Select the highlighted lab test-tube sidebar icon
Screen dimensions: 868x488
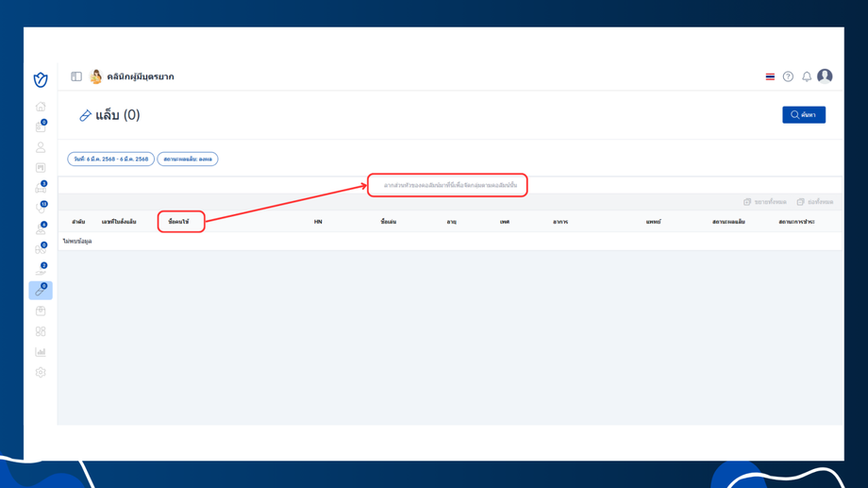click(x=41, y=291)
